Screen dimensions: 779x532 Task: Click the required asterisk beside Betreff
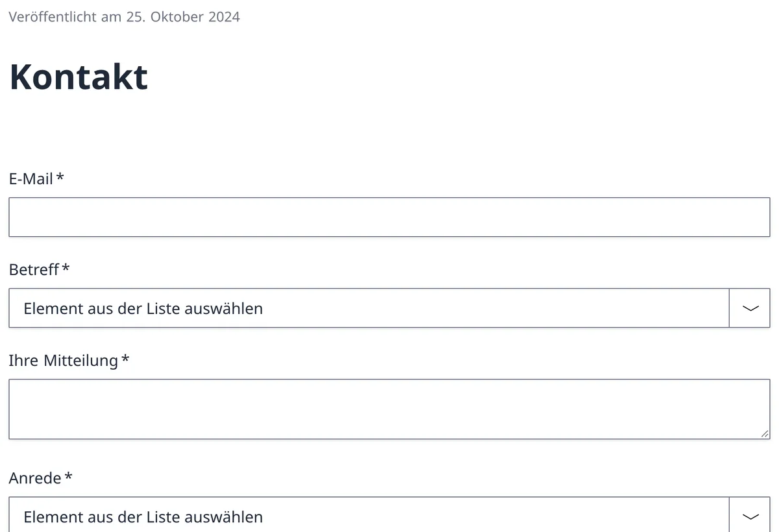66,268
